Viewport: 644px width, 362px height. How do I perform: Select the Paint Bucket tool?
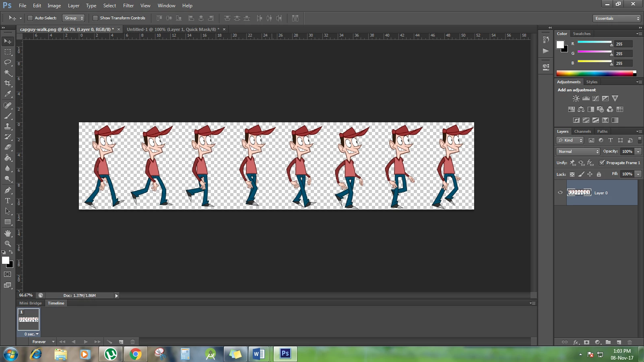point(8,158)
